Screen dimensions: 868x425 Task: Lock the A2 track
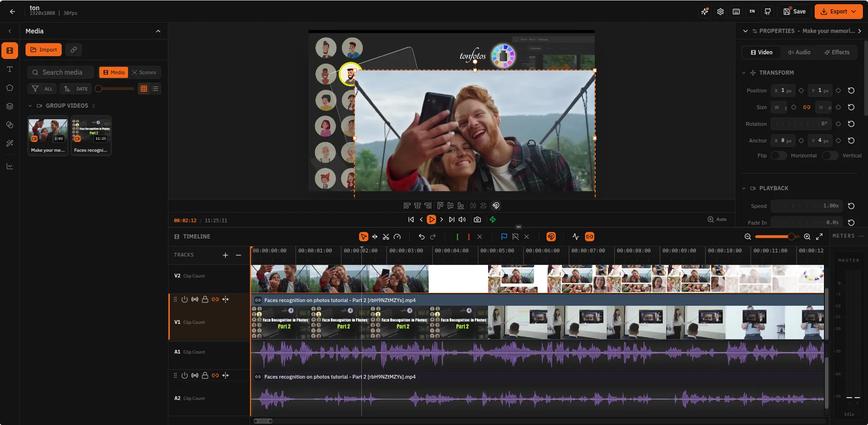(x=205, y=375)
